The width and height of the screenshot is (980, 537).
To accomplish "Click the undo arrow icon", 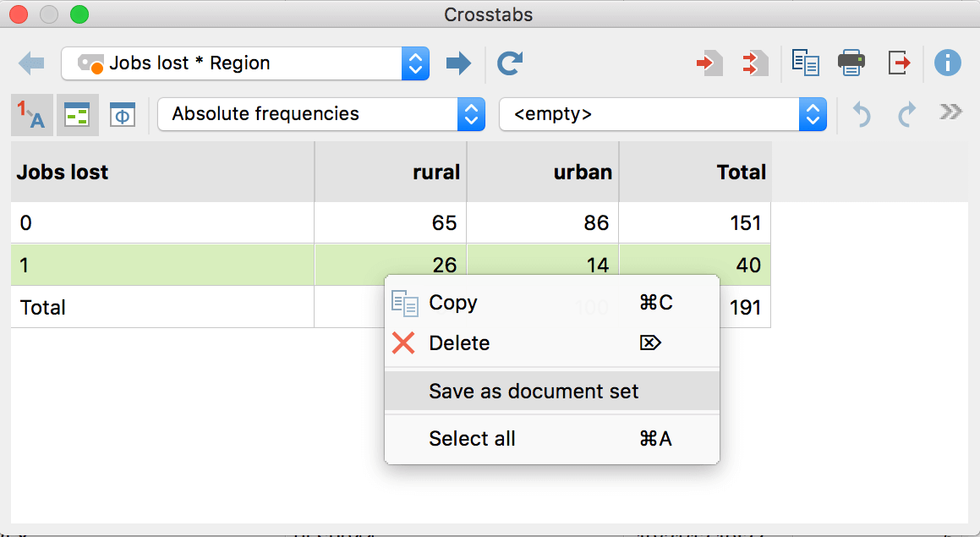I will (x=862, y=114).
